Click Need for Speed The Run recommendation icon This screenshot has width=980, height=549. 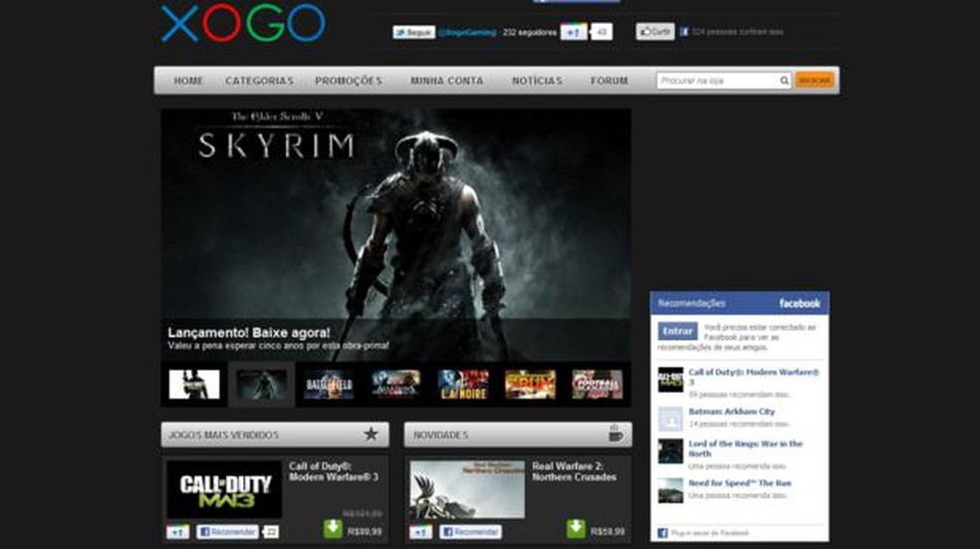[x=670, y=491]
